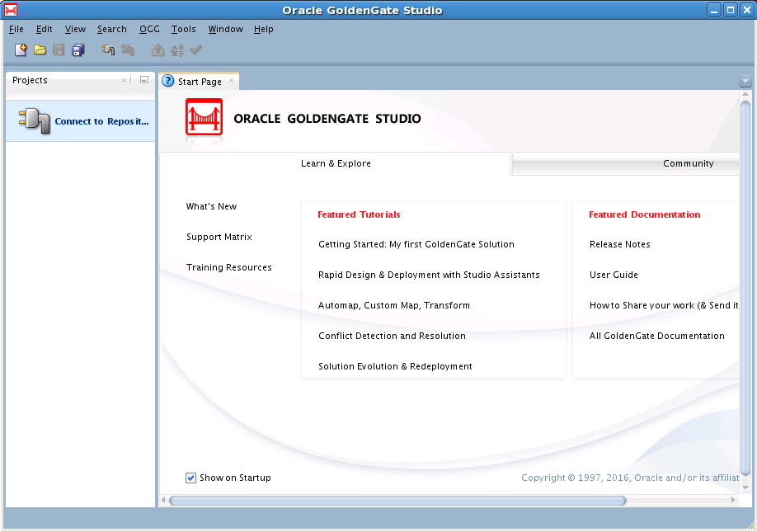Click the Save floppy disk toolbar icon
Image resolution: width=757 pixels, height=532 pixels.
coord(59,49)
